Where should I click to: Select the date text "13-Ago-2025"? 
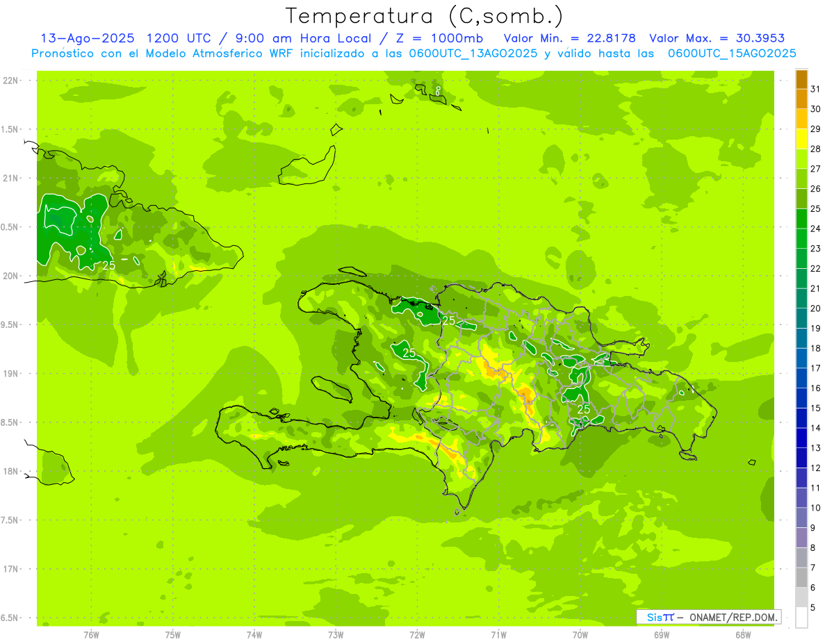coord(87,38)
